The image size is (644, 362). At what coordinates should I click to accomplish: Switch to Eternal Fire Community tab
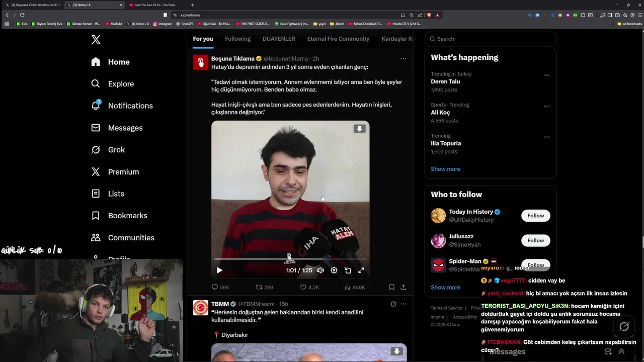338,39
